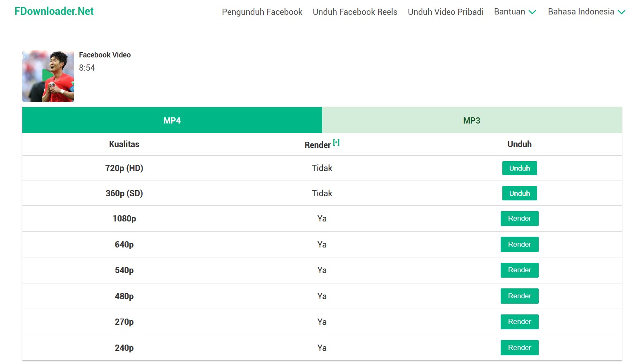
Task: Expand the Bantuan dropdown menu
Action: point(515,12)
